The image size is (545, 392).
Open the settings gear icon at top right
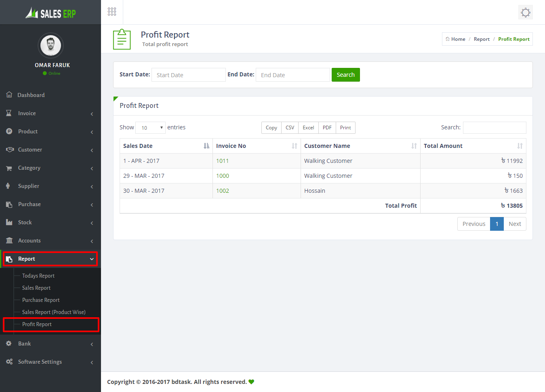pyautogui.click(x=525, y=12)
